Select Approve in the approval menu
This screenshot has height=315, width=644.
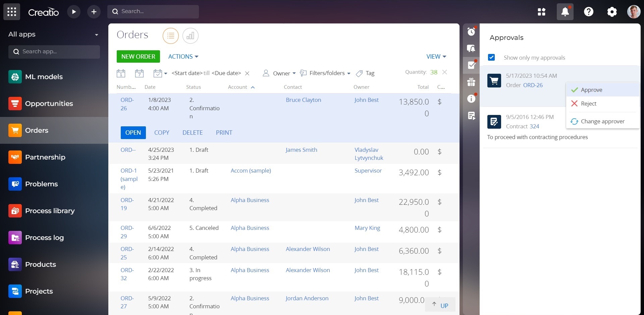[603, 90]
